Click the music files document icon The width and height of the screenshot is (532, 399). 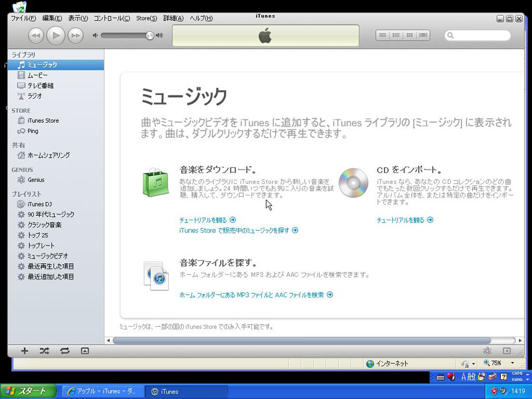[156, 276]
